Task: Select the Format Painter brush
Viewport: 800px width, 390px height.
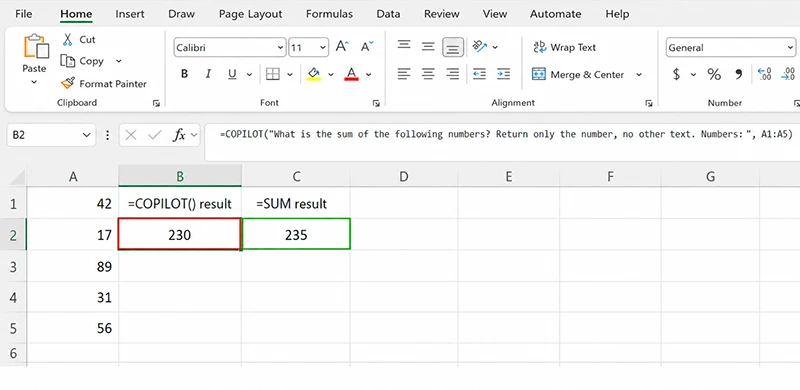Action: pyautogui.click(x=67, y=83)
